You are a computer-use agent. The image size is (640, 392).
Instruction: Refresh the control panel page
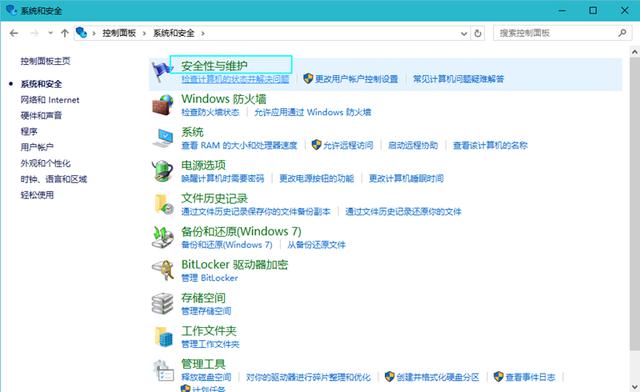(x=478, y=33)
